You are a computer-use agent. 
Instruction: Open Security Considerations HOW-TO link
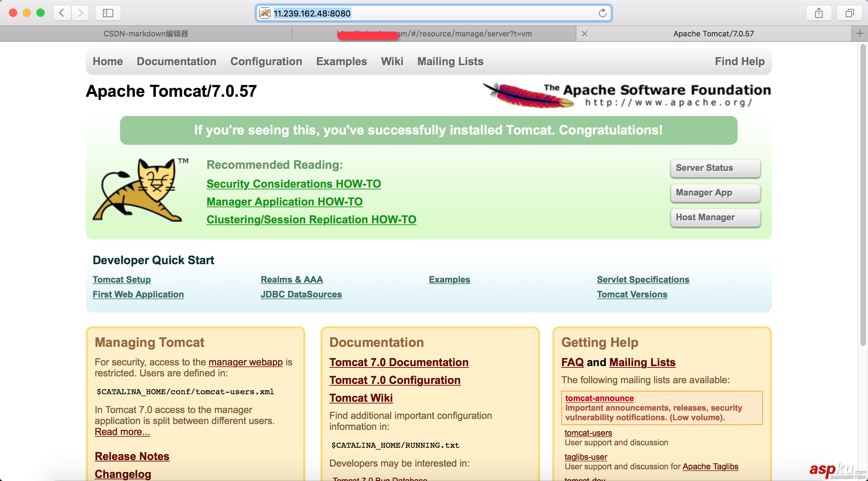pos(294,184)
